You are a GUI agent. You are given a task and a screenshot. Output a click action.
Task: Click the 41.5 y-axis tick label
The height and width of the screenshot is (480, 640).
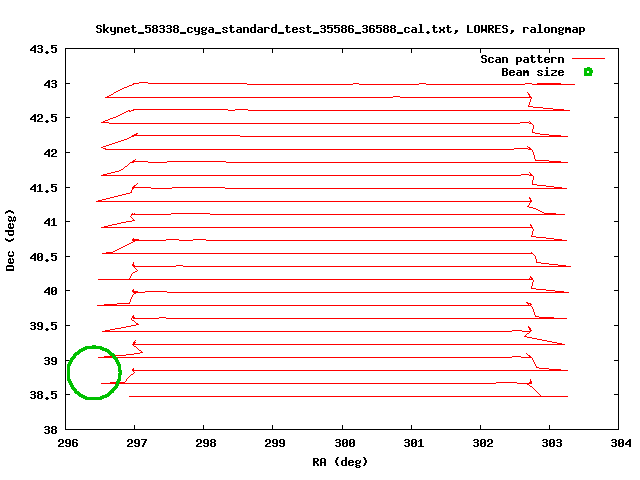pos(43,188)
